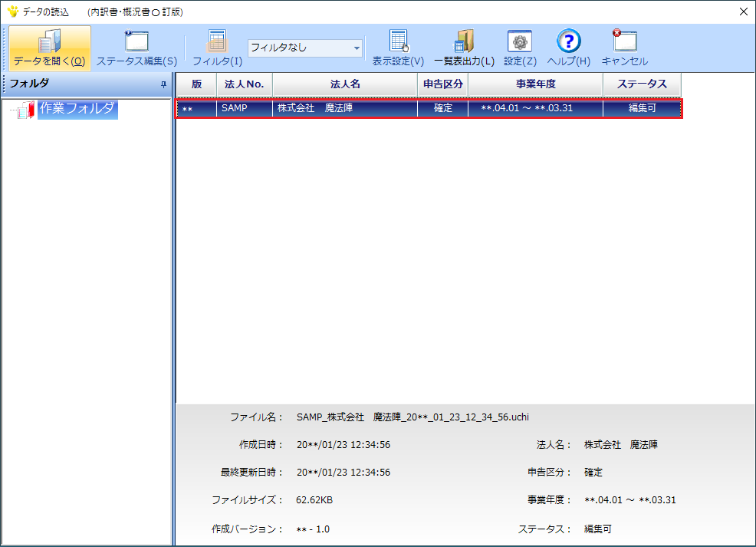Click the app icon in the title bar

(12, 12)
